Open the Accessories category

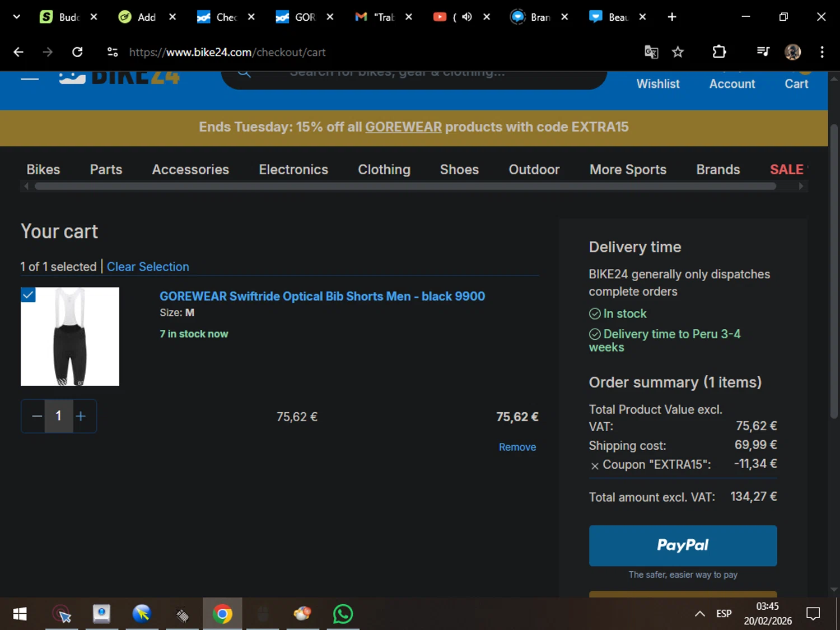point(190,170)
